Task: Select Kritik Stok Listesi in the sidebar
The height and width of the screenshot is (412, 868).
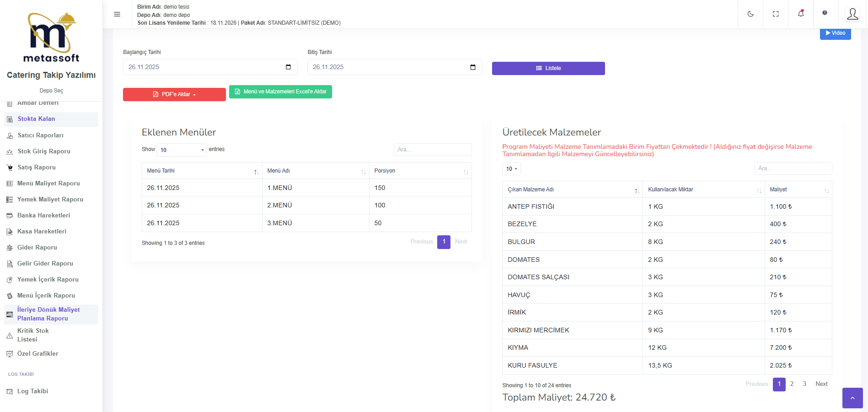Action: pyautogui.click(x=33, y=335)
